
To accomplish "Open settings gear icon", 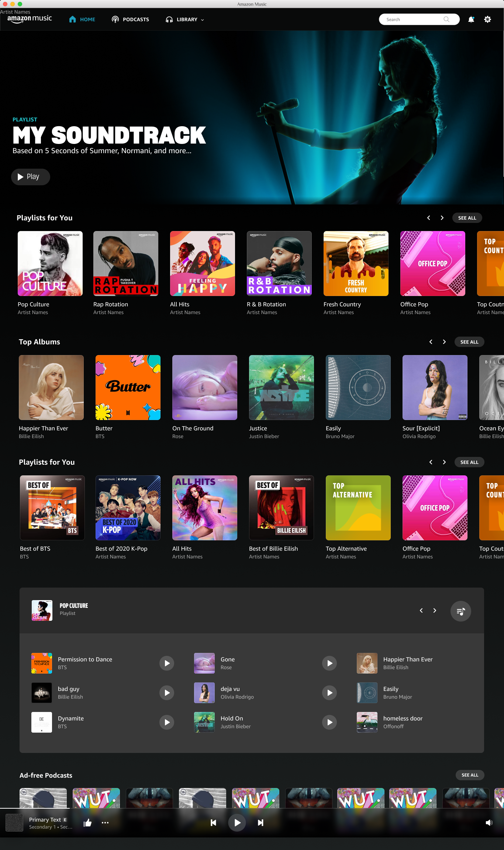I will pyautogui.click(x=487, y=19).
